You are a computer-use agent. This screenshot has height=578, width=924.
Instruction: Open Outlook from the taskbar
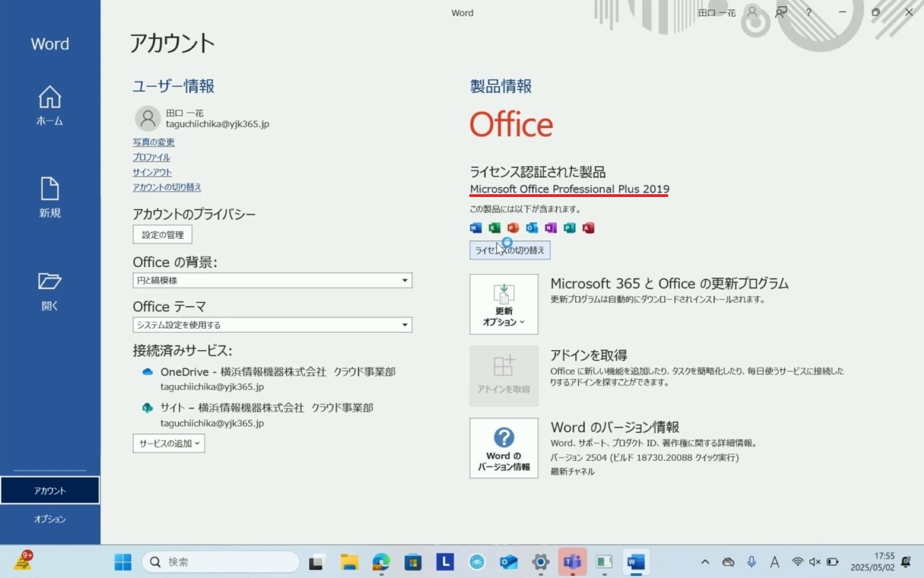click(509, 562)
